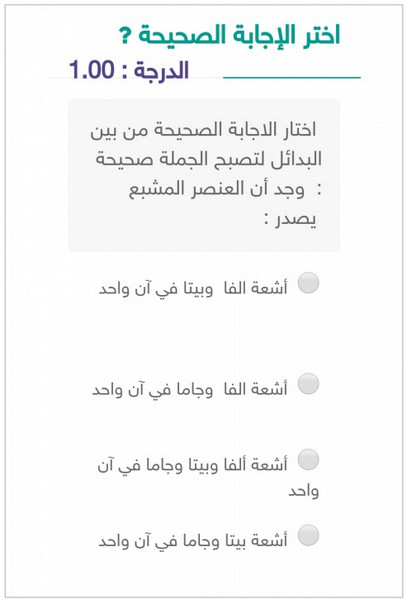Click the answer text أشعة بيتا وجاما في آن واحد
Image resolution: width=406 pixels, height=600 pixels.
pos(193,541)
